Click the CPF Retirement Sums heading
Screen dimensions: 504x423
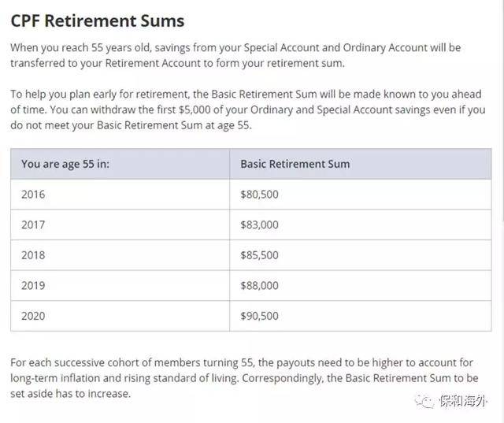click(x=98, y=20)
